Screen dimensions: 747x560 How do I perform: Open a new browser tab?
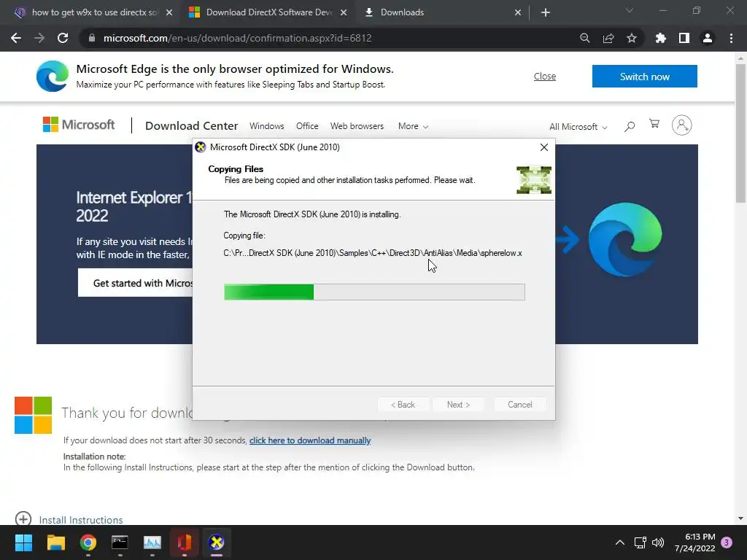[546, 12]
